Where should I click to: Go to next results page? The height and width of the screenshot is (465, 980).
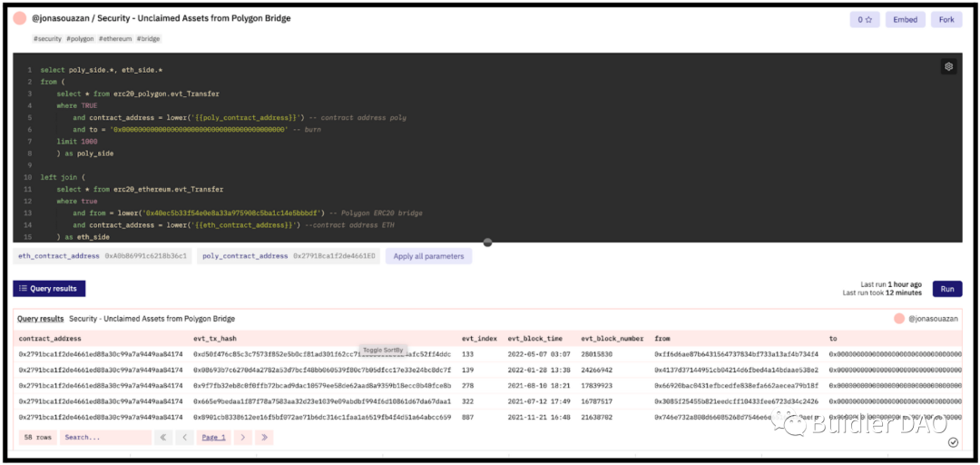[x=242, y=437]
